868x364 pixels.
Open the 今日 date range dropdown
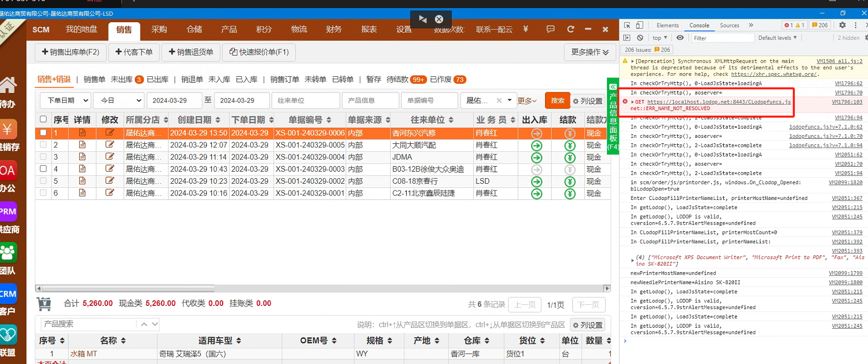119,100
